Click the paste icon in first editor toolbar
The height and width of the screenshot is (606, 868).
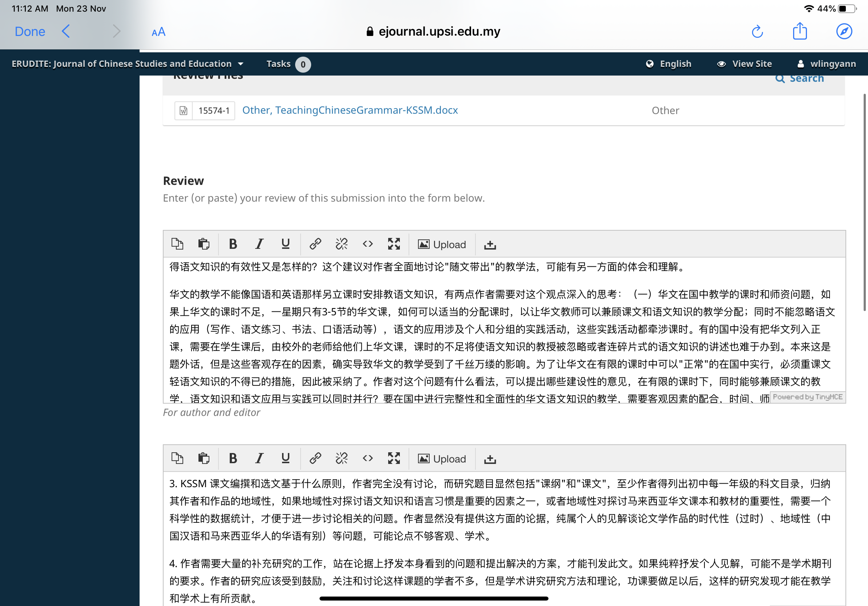point(204,244)
